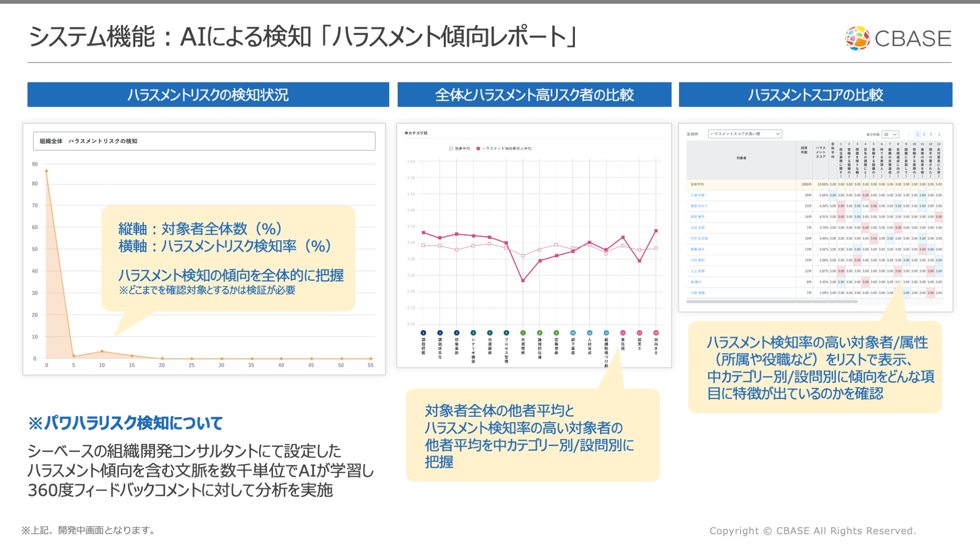Click category icon 4 シナリオ構築
980x551 pixels.
pos(473,333)
